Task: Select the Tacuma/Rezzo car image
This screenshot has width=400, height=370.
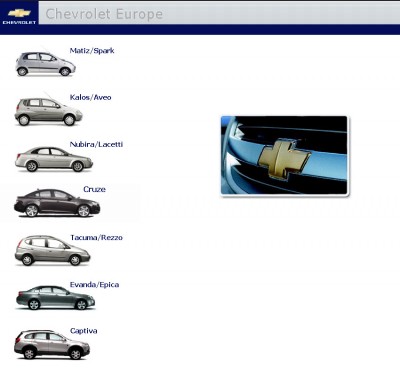Action: tap(52, 250)
